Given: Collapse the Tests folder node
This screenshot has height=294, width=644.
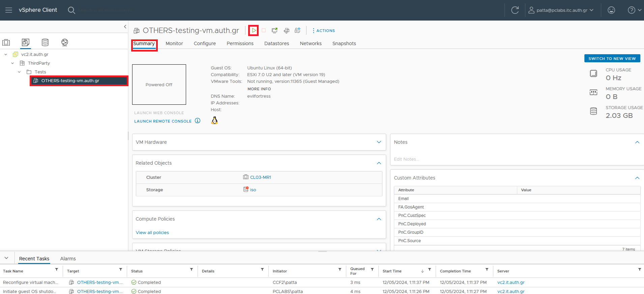Looking at the screenshot, I should [x=19, y=72].
